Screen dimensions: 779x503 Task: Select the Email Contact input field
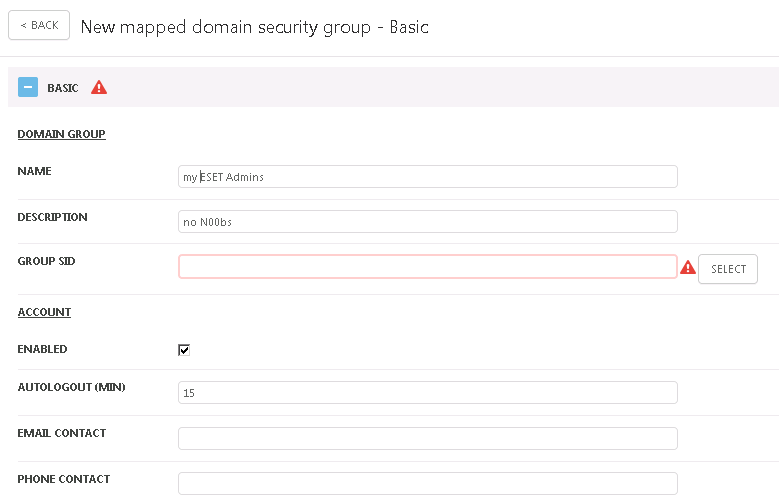427,439
